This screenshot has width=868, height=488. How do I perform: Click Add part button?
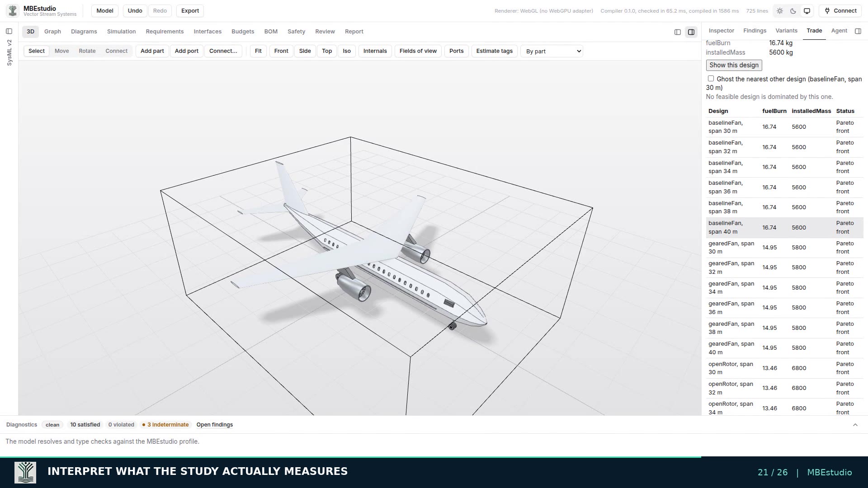pyautogui.click(x=152, y=51)
